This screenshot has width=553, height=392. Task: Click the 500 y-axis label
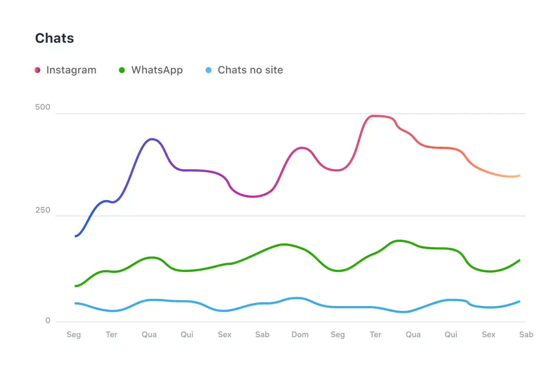point(43,107)
